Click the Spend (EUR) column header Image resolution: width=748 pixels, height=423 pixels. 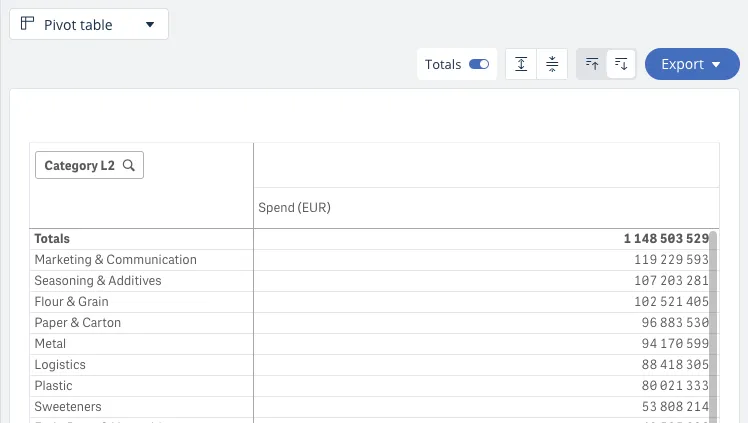pyautogui.click(x=294, y=208)
